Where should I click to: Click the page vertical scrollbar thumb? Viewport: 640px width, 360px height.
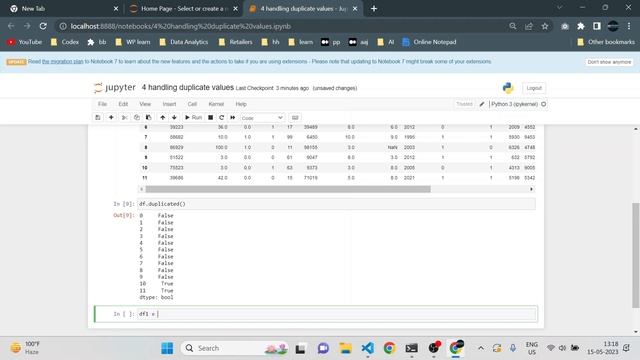coord(636,255)
